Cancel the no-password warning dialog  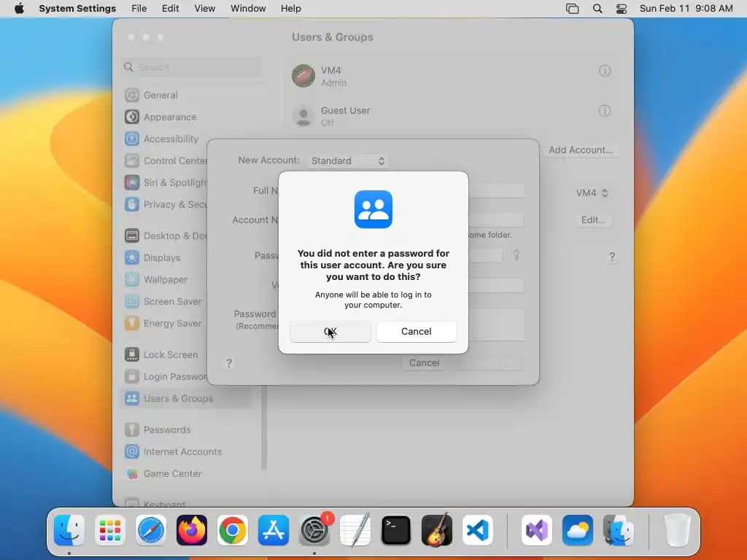pos(417,332)
